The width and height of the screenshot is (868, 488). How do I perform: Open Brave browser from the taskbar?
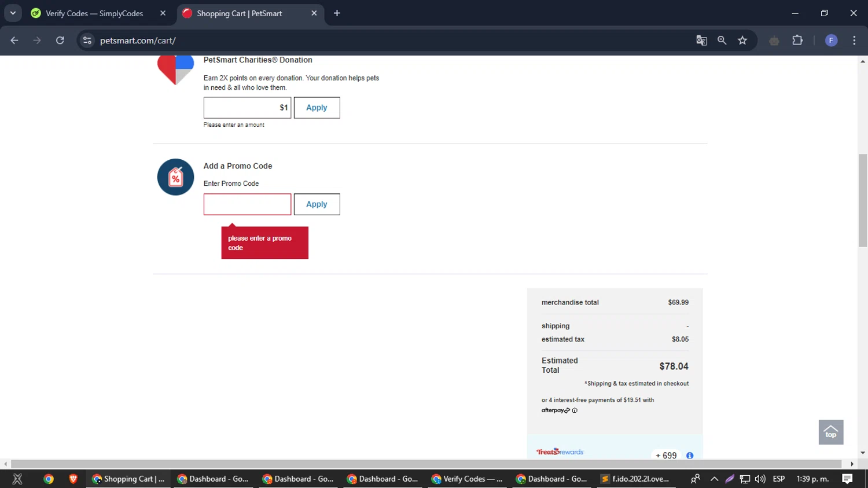[73, 479]
